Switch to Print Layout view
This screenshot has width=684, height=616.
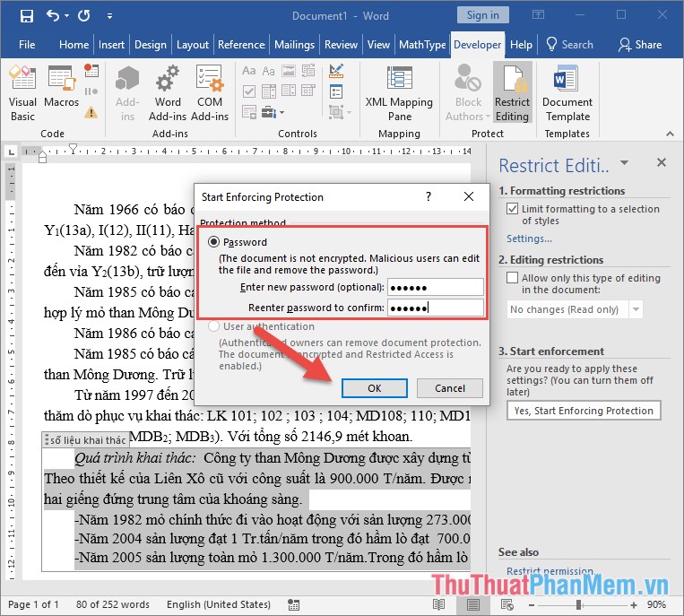click(x=472, y=604)
